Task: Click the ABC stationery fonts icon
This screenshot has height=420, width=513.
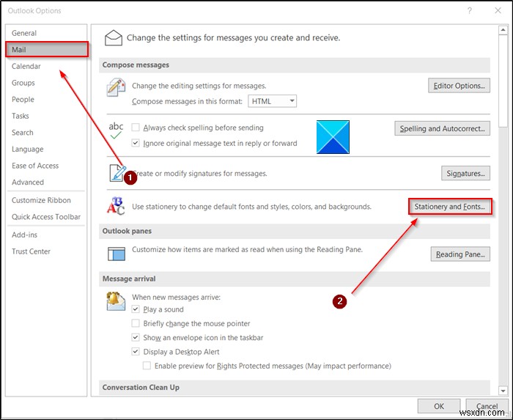Action: pos(116,206)
